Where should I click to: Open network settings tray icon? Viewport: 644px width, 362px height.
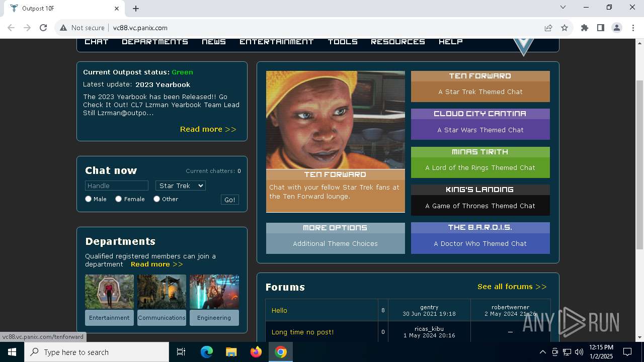567,352
